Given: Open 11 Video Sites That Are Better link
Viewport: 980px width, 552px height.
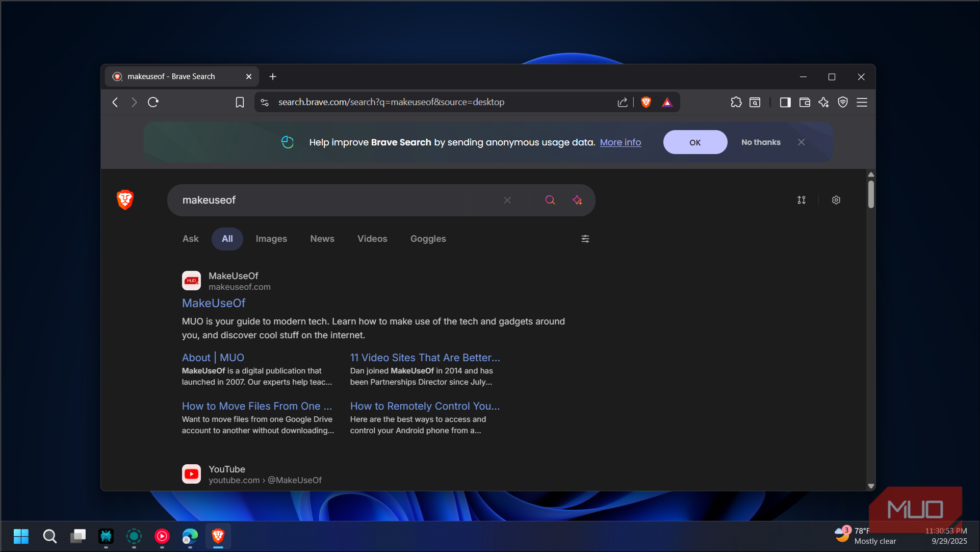Looking at the screenshot, I should tap(425, 358).
